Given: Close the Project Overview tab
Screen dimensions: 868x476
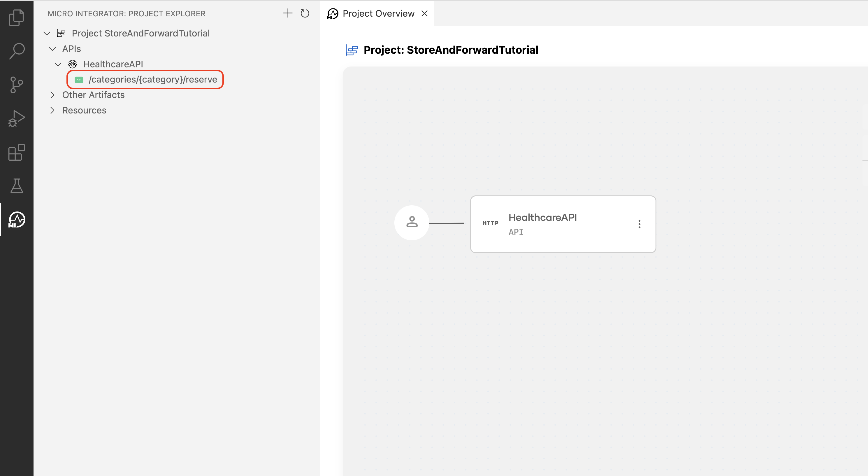Looking at the screenshot, I should click(x=425, y=13).
